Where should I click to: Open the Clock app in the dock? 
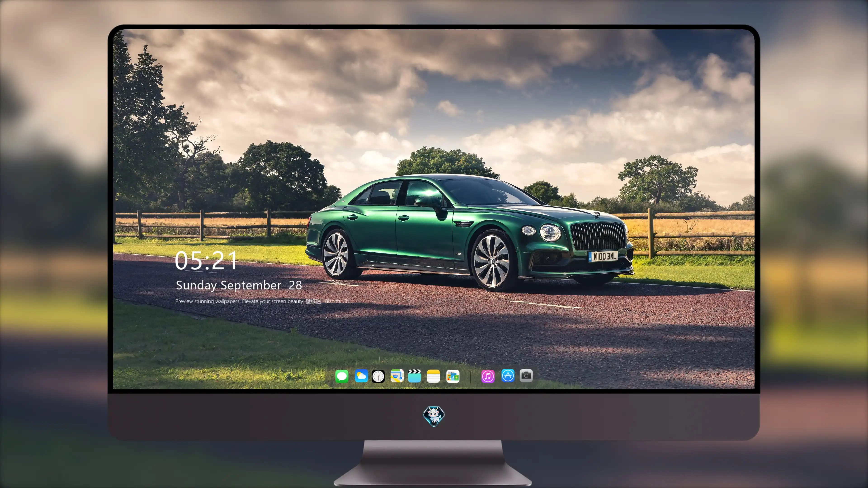tap(378, 376)
